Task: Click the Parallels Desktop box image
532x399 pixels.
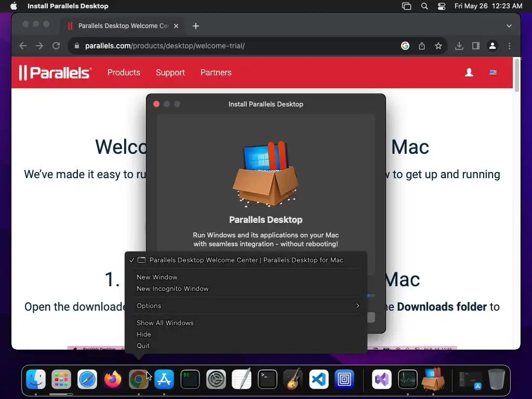Action: coord(265,174)
